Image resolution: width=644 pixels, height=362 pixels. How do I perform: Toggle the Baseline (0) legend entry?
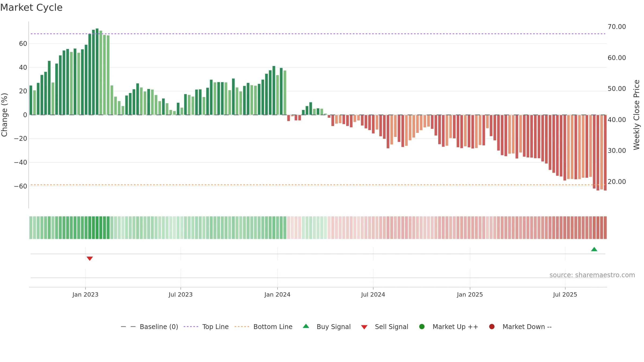149,327
